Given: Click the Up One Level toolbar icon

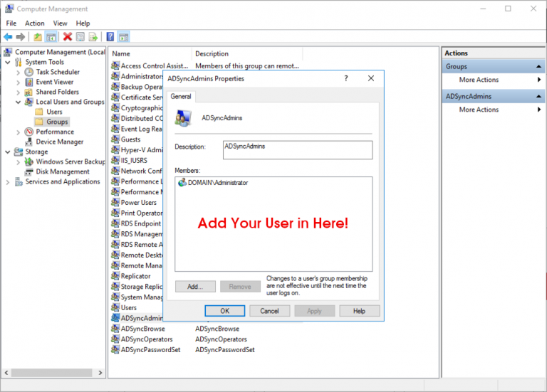Looking at the screenshot, I should coord(38,37).
